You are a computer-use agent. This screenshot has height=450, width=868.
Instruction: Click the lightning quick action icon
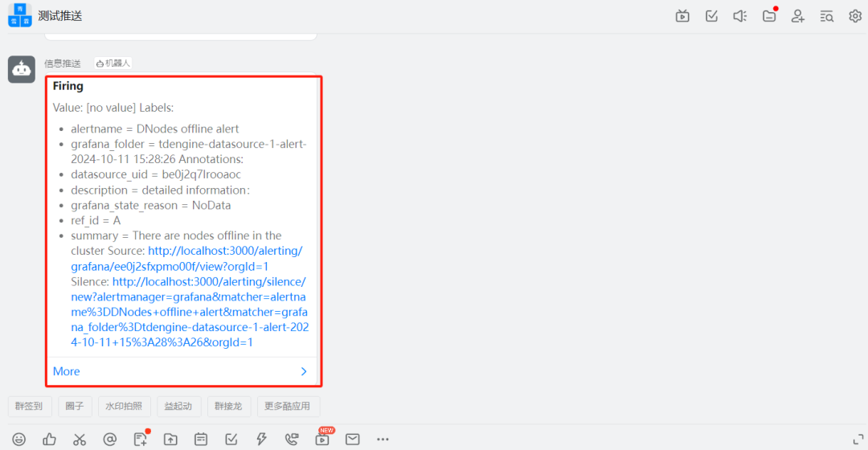coord(261,440)
